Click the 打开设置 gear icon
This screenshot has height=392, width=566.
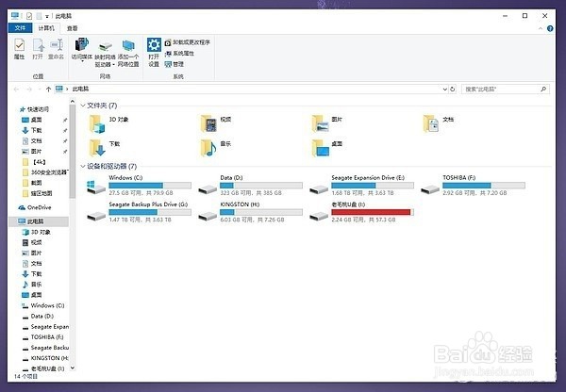point(154,44)
